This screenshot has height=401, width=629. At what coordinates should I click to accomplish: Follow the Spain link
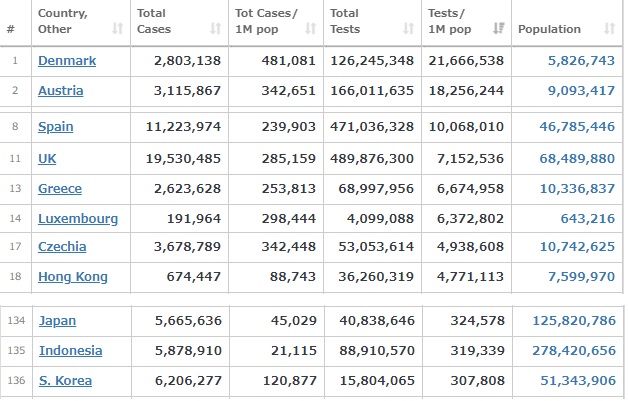pos(56,127)
